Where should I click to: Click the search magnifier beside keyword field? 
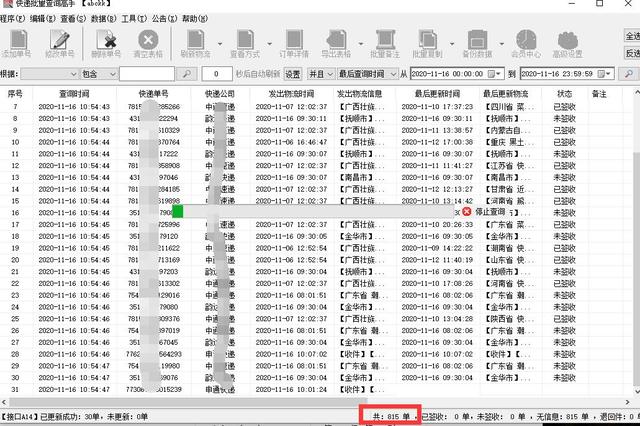[186, 74]
